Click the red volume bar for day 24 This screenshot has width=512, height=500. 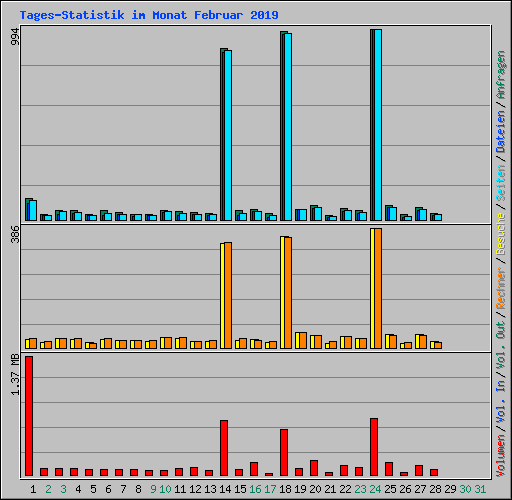click(374, 447)
